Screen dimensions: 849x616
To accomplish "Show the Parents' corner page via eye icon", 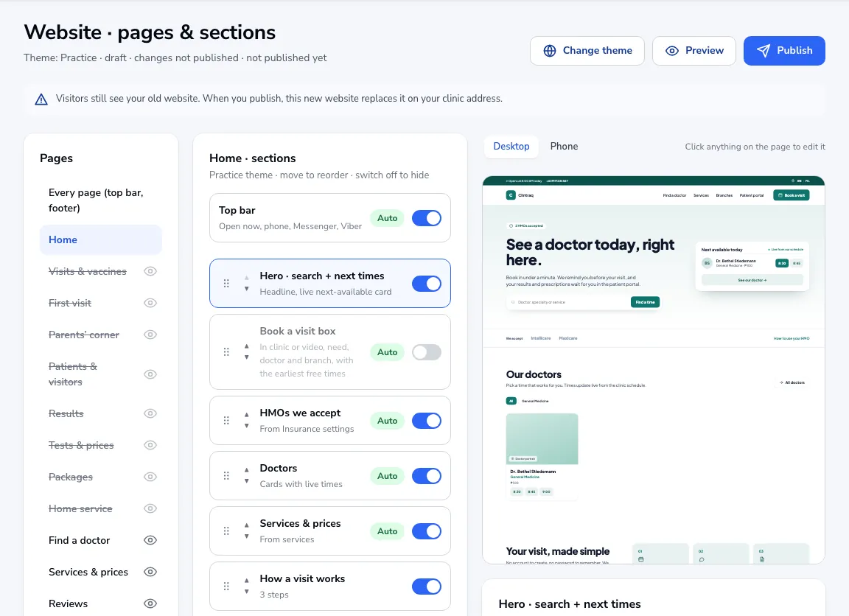I will click(x=150, y=335).
